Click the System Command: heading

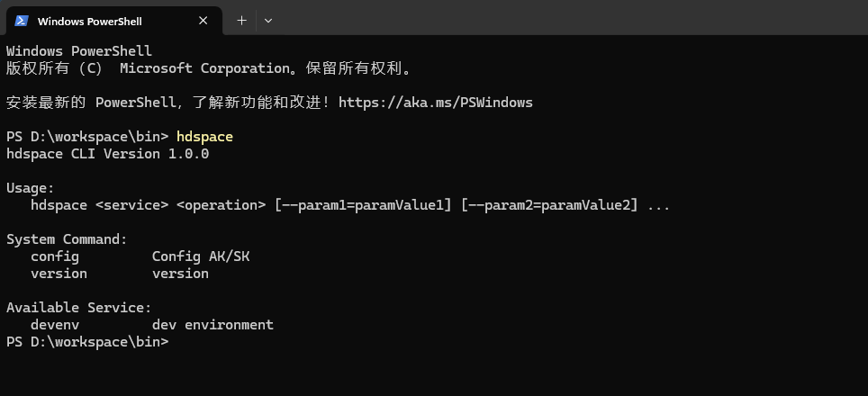pyautogui.click(x=67, y=239)
